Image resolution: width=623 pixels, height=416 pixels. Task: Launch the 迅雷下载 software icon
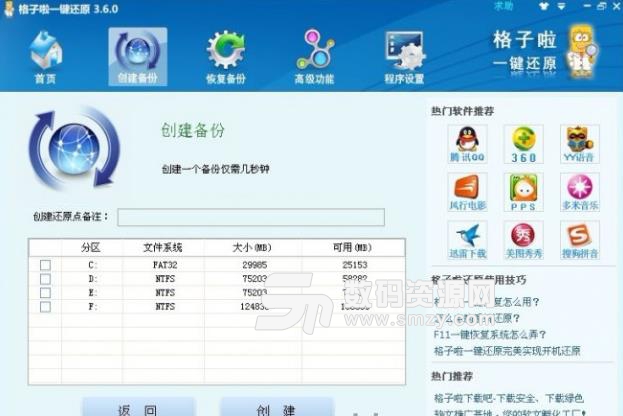pyautogui.click(x=467, y=240)
